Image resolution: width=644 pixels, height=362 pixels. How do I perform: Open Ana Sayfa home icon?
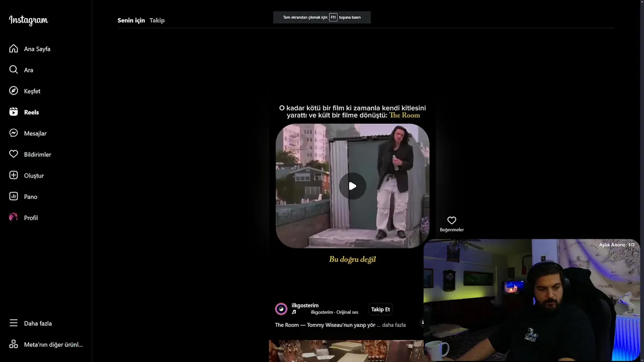pyautogui.click(x=14, y=49)
